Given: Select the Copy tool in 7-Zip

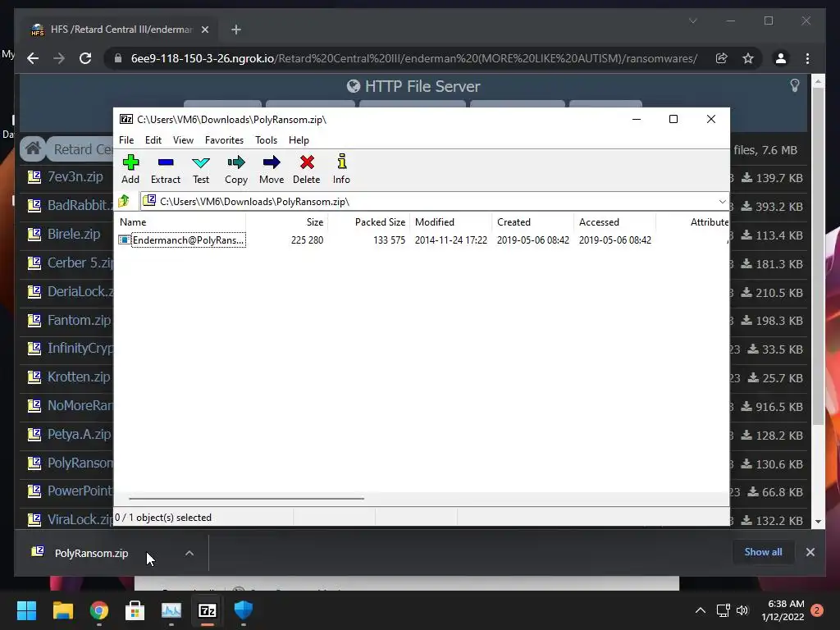Looking at the screenshot, I should (236, 169).
